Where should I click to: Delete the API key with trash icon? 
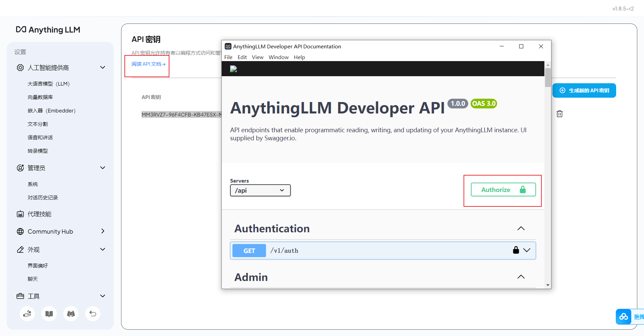click(x=559, y=114)
